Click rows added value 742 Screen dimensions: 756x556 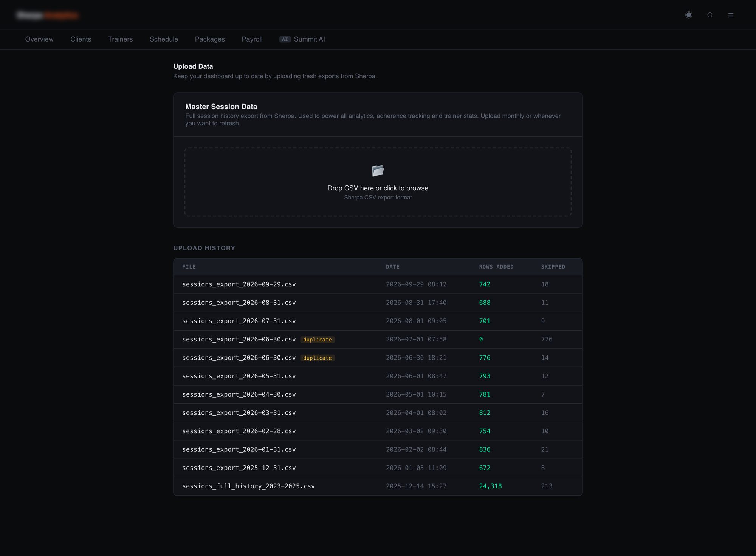[485, 284]
